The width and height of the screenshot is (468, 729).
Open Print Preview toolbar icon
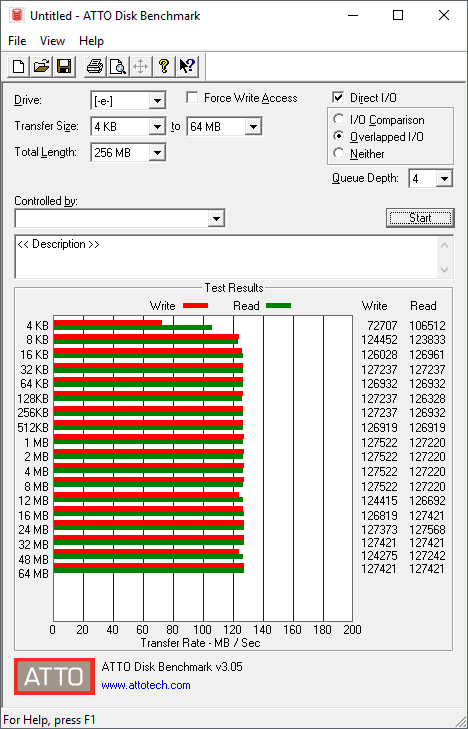point(118,66)
